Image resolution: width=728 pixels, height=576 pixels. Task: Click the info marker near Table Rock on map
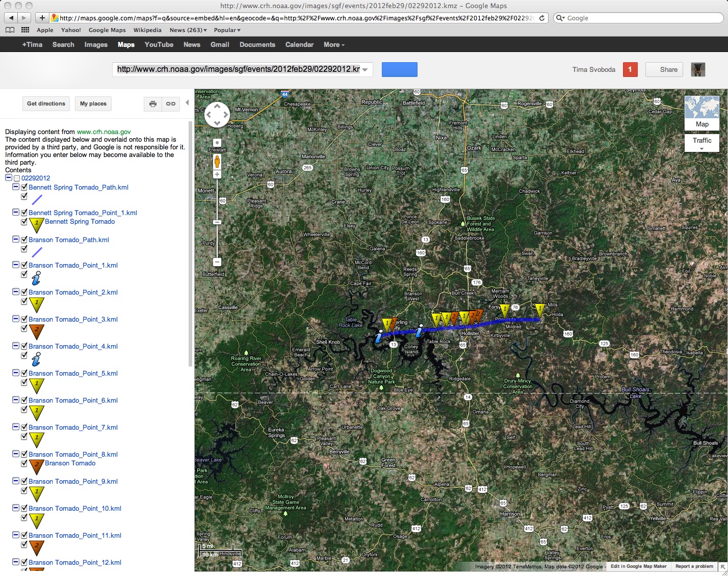[x=419, y=331]
